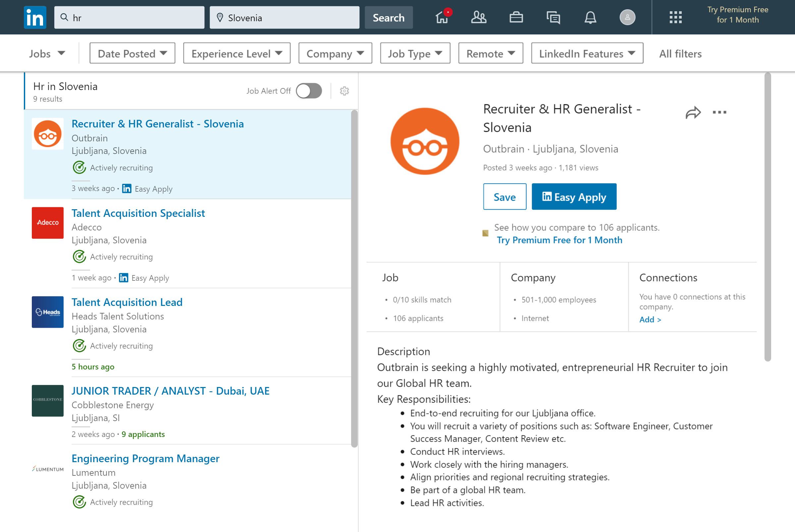Open the LinkedIn Features filter
Viewport: 795px width, 532px height.
(587, 53)
